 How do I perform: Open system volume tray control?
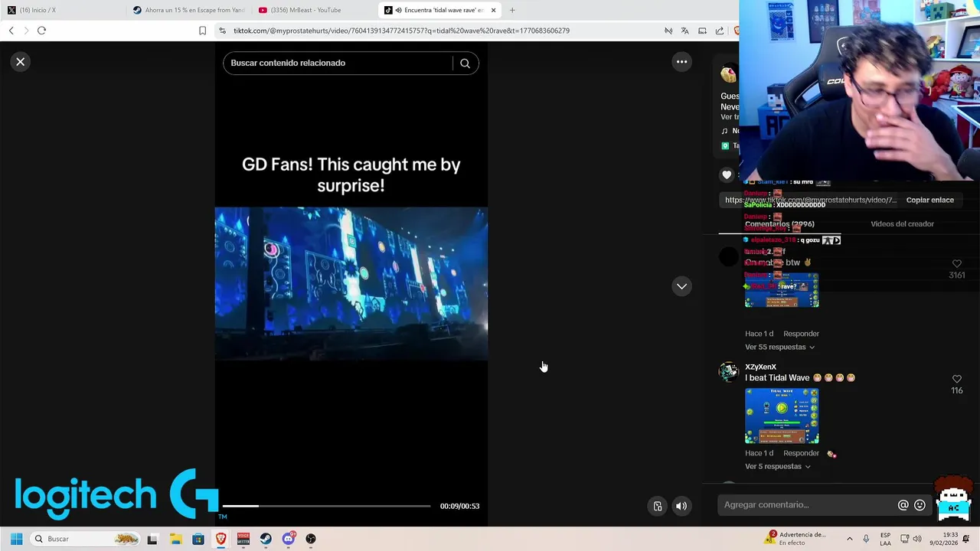click(x=917, y=539)
